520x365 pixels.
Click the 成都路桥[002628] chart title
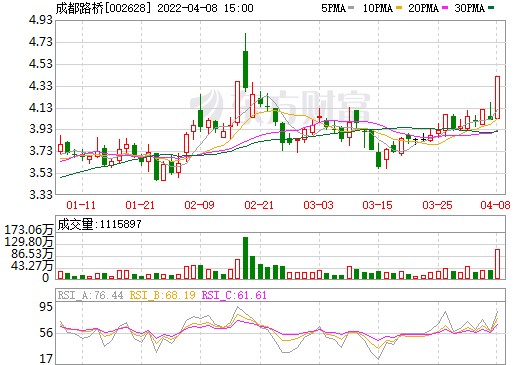pos(103,8)
